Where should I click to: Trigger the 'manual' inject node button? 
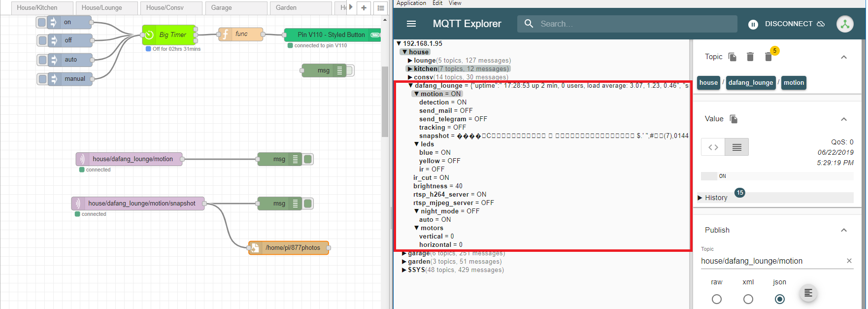[x=42, y=79]
